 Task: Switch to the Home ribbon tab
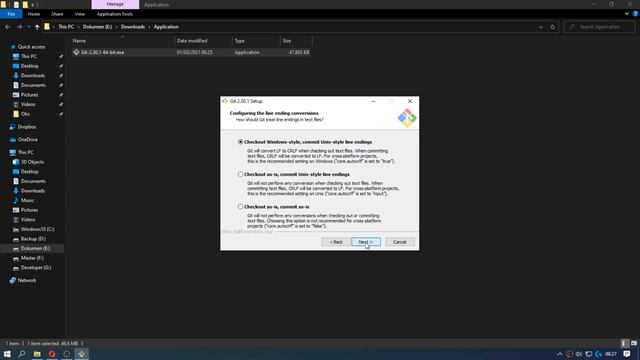[x=34, y=14]
